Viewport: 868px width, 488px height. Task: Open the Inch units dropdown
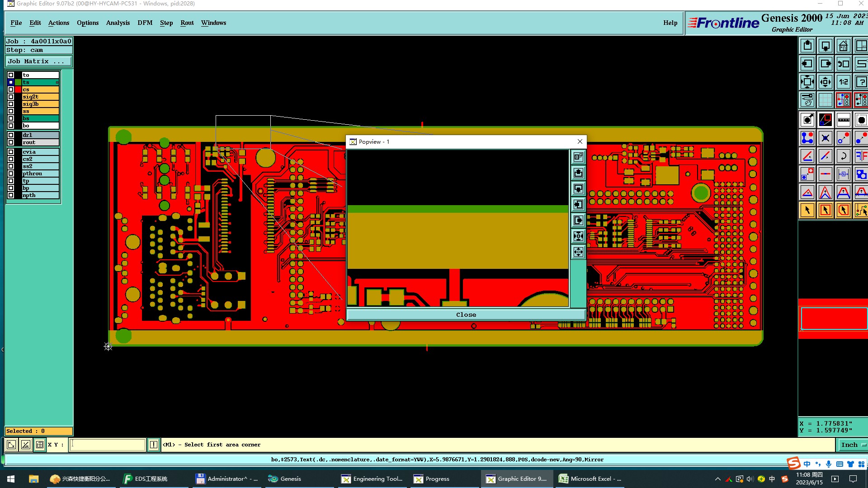coord(853,445)
